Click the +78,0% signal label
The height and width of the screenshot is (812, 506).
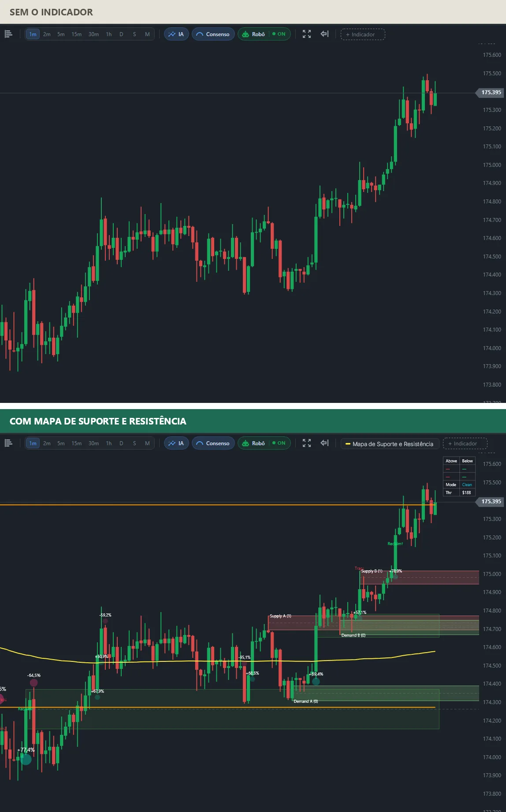pos(396,571)
